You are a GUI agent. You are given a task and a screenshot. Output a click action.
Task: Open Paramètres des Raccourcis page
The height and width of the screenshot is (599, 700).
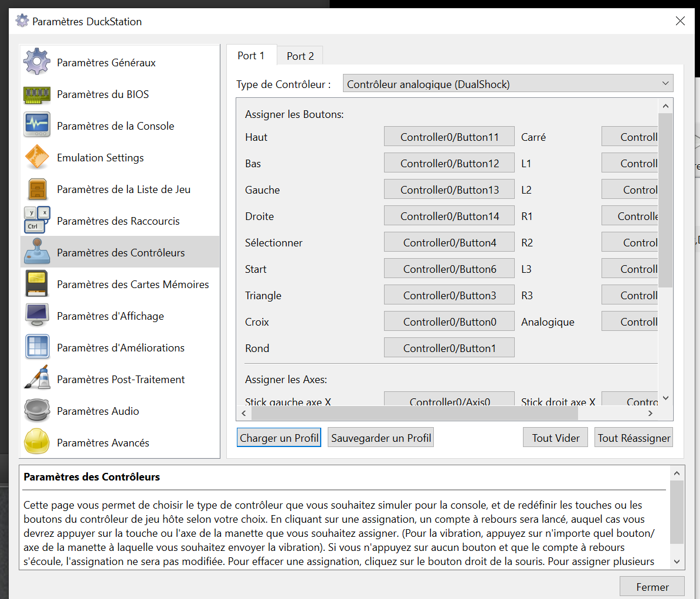(120, 220)
